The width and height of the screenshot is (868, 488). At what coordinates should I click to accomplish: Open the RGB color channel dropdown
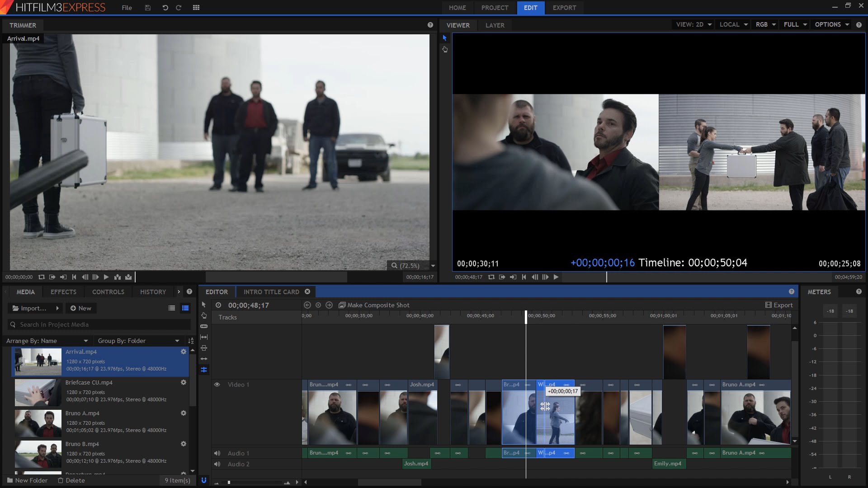(x=765, y=24)
